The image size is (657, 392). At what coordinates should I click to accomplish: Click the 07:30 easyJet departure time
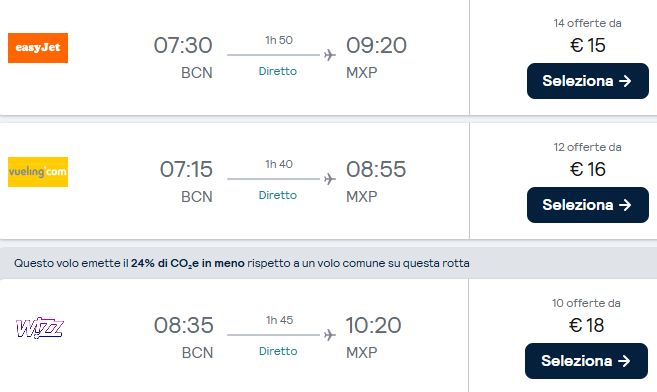pyautogui.click(x=183, y=45)
